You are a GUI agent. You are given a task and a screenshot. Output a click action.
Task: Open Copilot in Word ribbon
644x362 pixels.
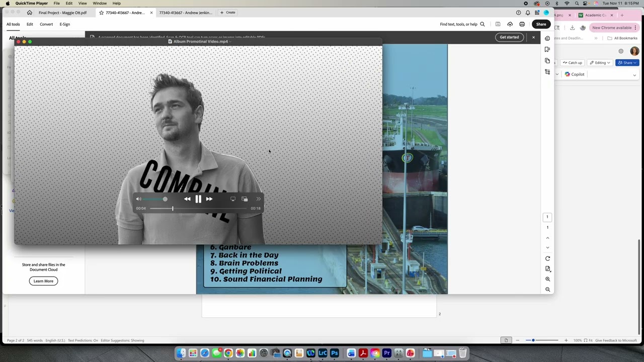(x=575, y=74)
